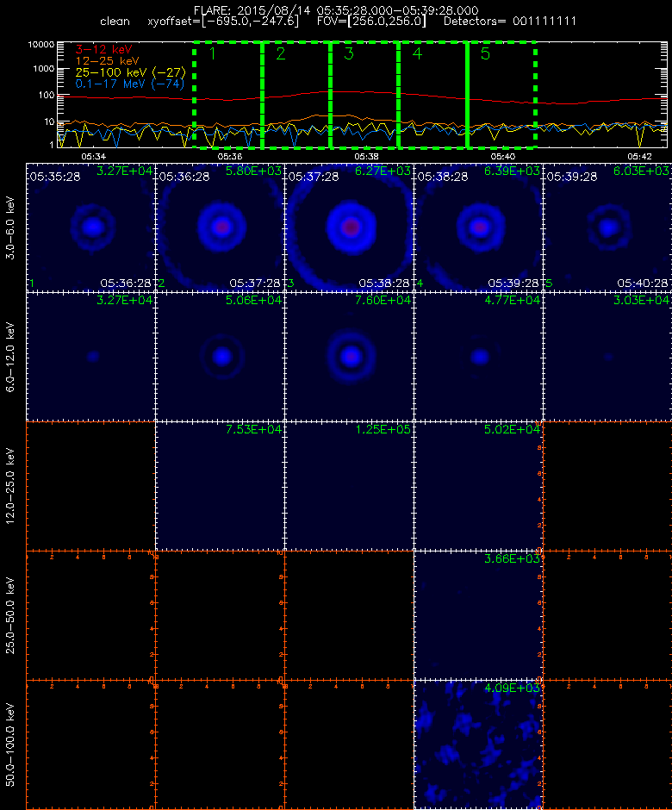Click the 10000 count-rate axis label

click(40, 45)
